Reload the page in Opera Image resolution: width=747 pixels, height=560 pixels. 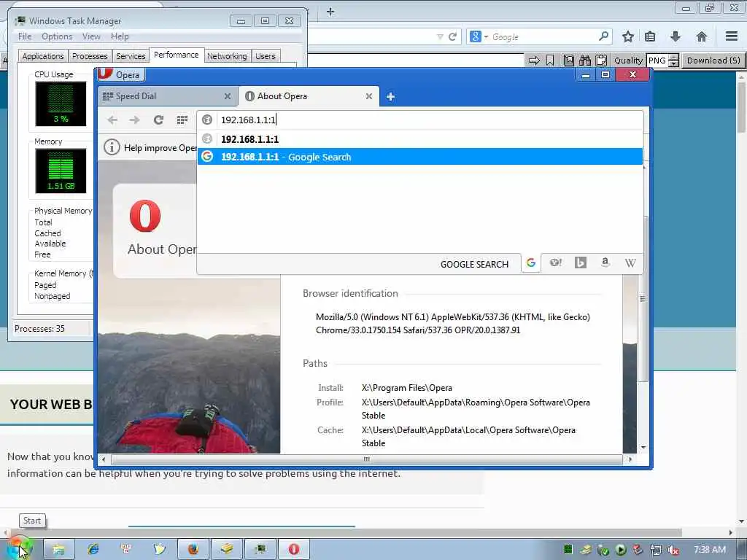click(x=158, y=120)
